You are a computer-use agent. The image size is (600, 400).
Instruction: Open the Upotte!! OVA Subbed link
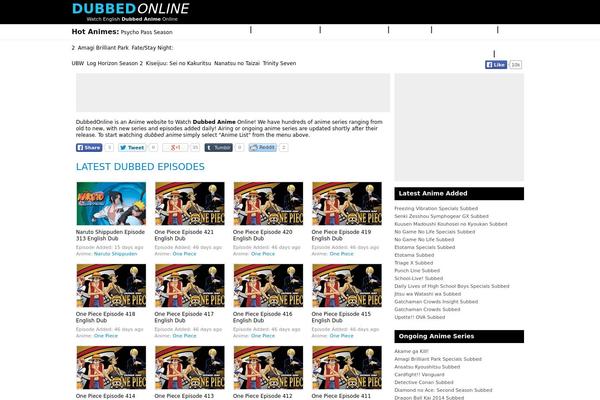click(420, 317)
